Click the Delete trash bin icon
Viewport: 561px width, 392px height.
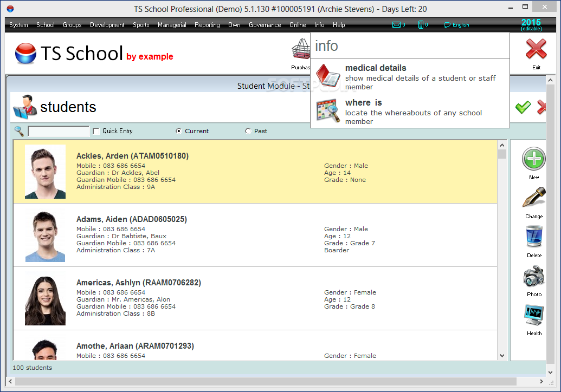(534, 236)
